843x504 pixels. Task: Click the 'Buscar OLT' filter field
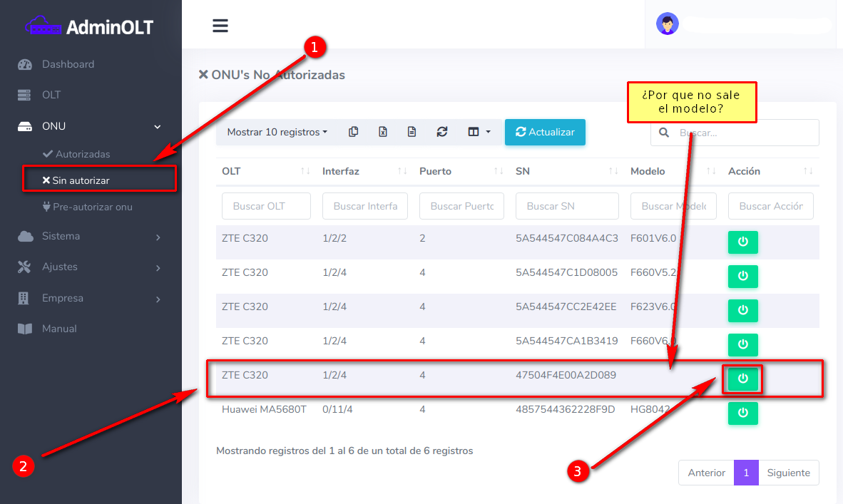pyautogui.click(x=266, y=206)
